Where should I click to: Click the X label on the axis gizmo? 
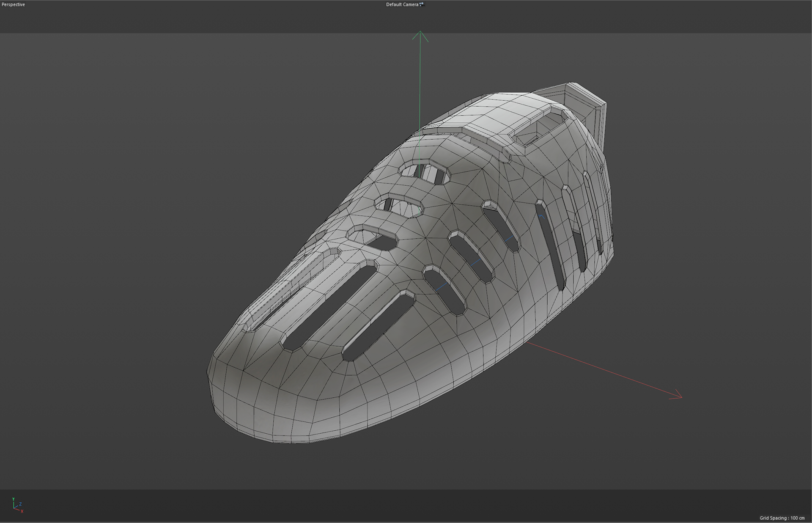click(x=22, y=512)
